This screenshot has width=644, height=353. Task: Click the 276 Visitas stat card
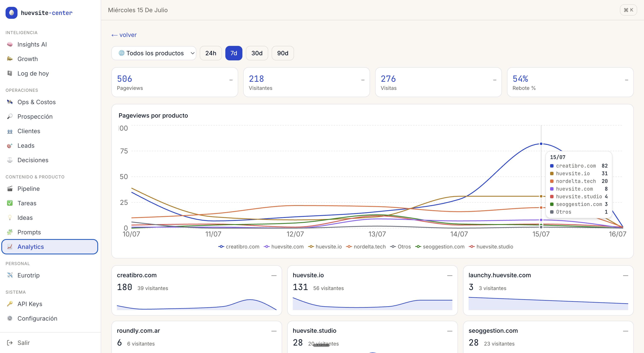pos(439,82)
